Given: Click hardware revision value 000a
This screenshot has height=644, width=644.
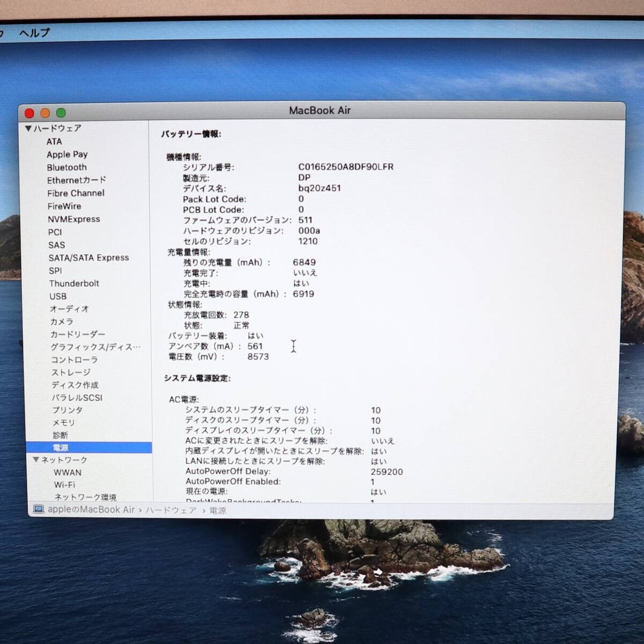Looking at the screenshot, I should (309, 231).
